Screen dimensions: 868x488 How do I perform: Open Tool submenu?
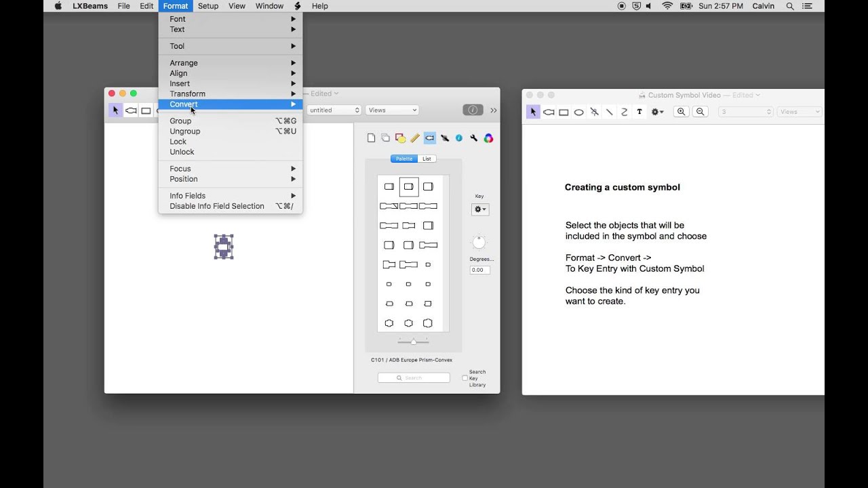231,46
